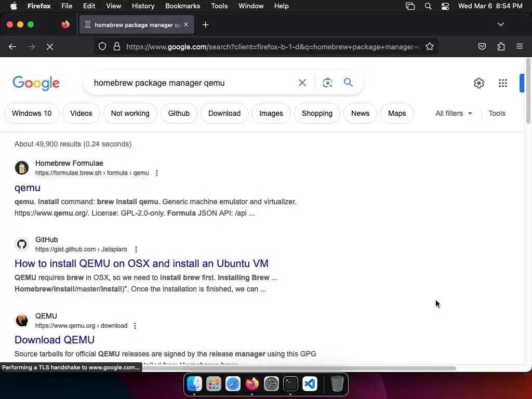Open Spotlight search in menu bar
532x399 pixels.
(x=428, y=6)
